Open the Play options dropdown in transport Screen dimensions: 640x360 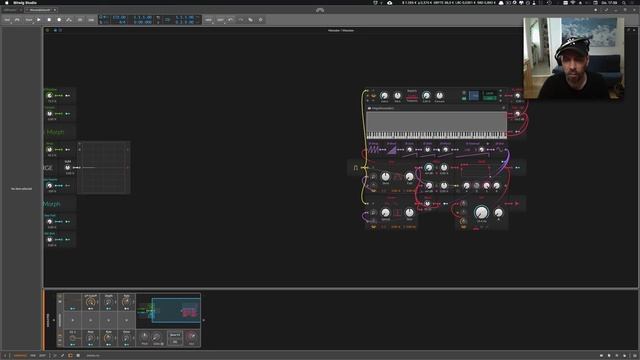[x=29, y=20]
